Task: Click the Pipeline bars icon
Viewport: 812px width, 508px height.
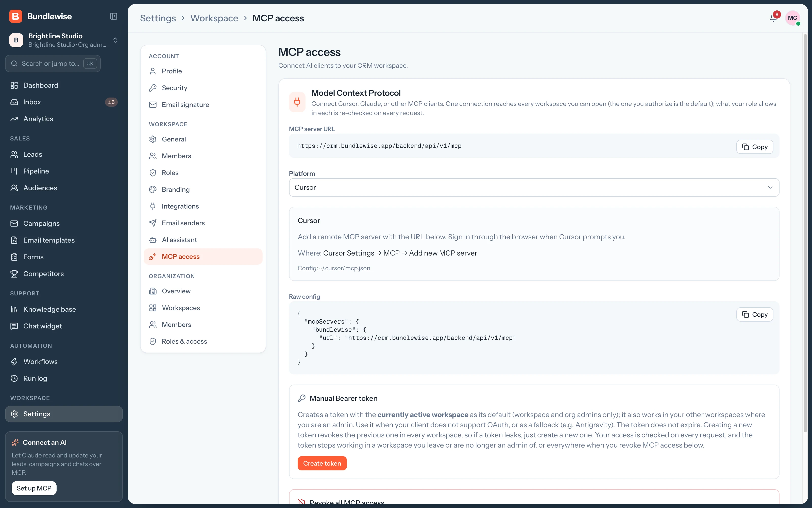Action: (x=14, y=171)
